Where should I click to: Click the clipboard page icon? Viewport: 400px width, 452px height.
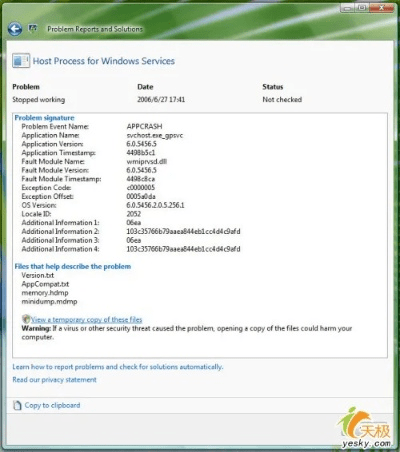[x=17, y=405]
